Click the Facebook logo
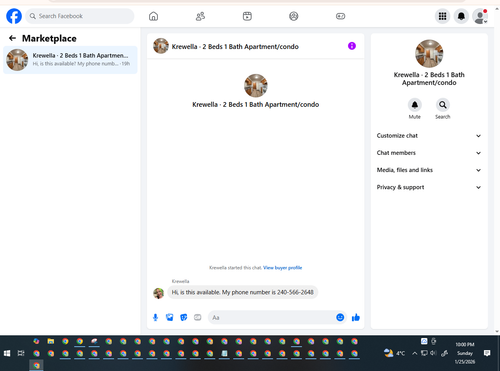The height and width of the screenshot is (371, 500). [14, 16]
